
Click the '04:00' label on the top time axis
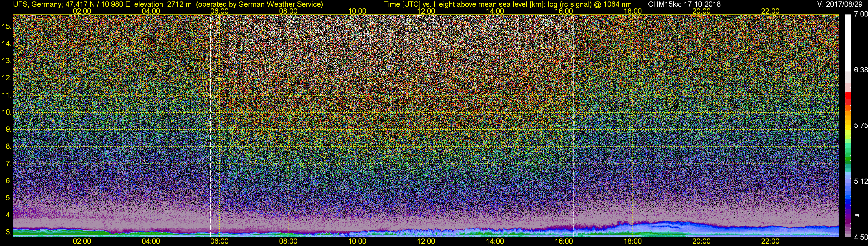[x=151, y=11]
